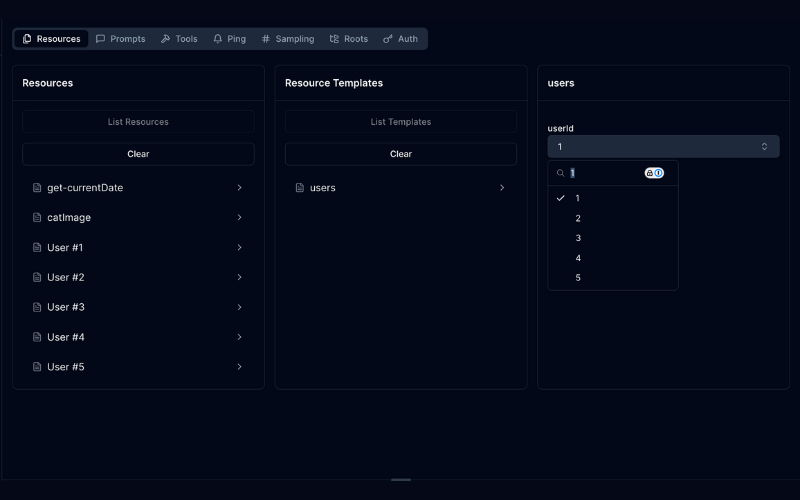The height and width of the screenshot is (500, 800).
Task: Expand User #3 with its chevron
Action: [239, 307]
